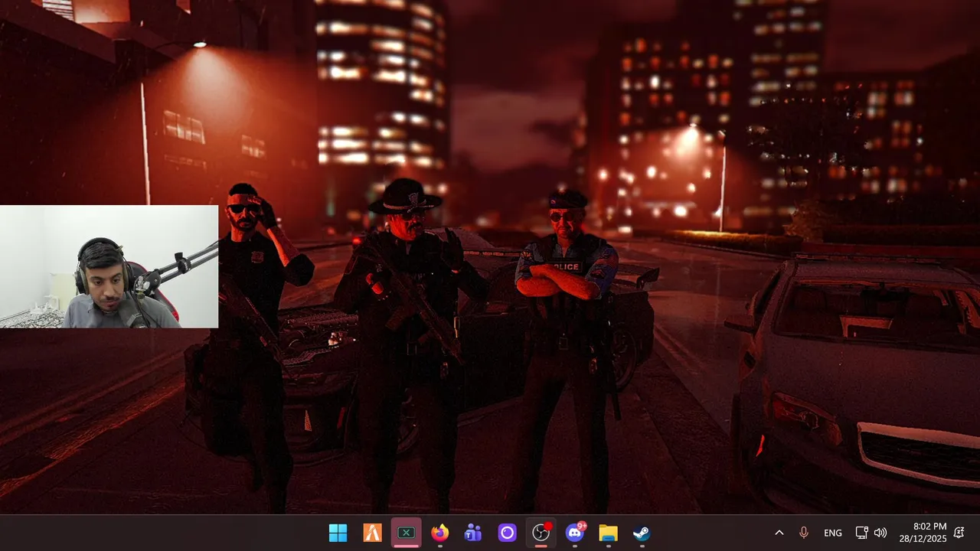Open the Windows Start menu
The width and height of the screenshot is (980, 551).
(338, 533)
